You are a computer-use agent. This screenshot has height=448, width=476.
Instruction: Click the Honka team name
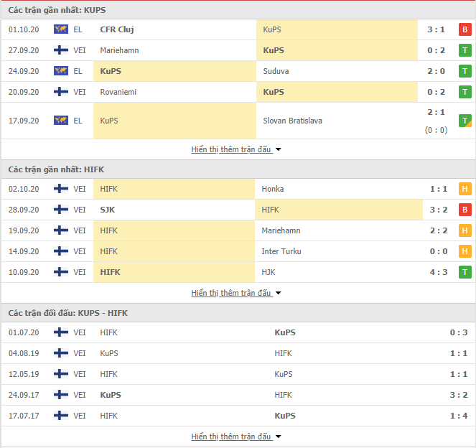(x=273, y=189)
